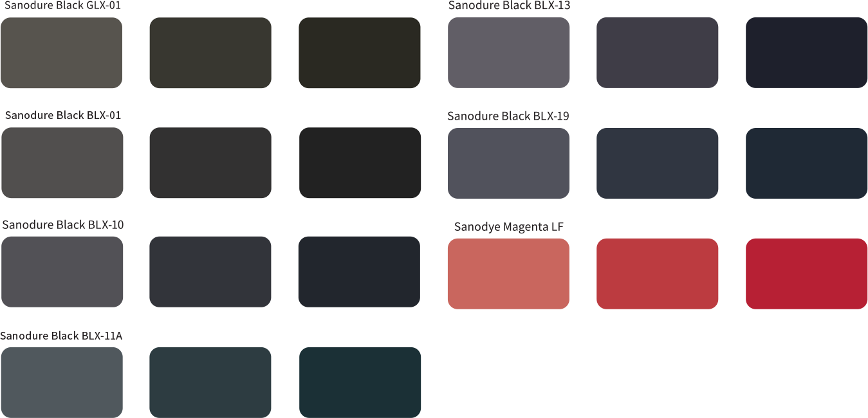Pick the lightest Sanodye Magenta LF swatch

(508, 273)
